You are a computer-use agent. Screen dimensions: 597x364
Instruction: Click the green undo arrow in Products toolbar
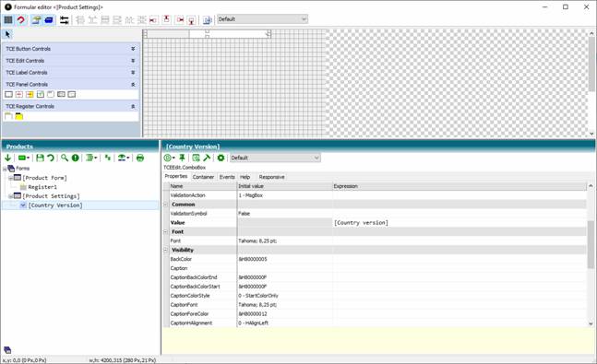coord(50,158)
